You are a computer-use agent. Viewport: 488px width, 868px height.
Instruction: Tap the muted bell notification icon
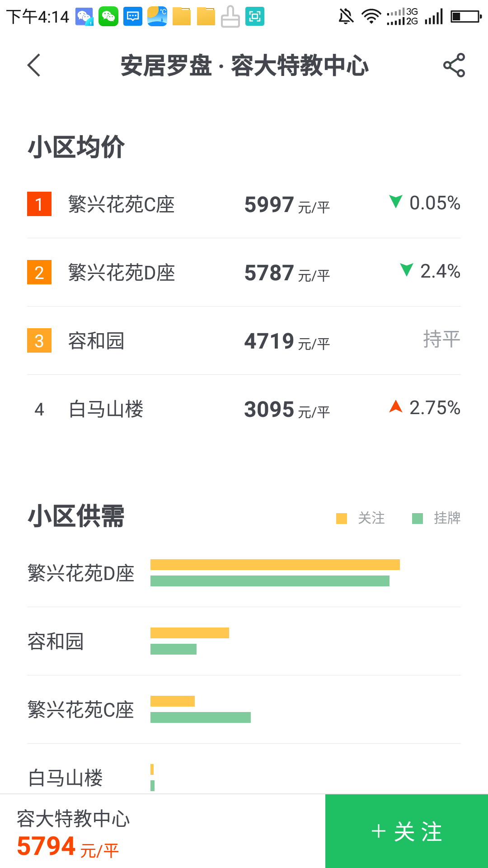point(346,17)
